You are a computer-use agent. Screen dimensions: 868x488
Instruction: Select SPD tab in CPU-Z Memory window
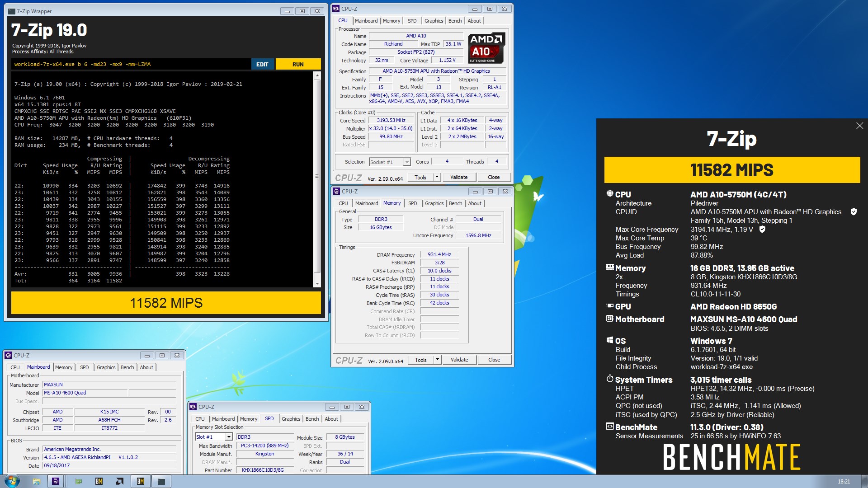coord(412,203)
